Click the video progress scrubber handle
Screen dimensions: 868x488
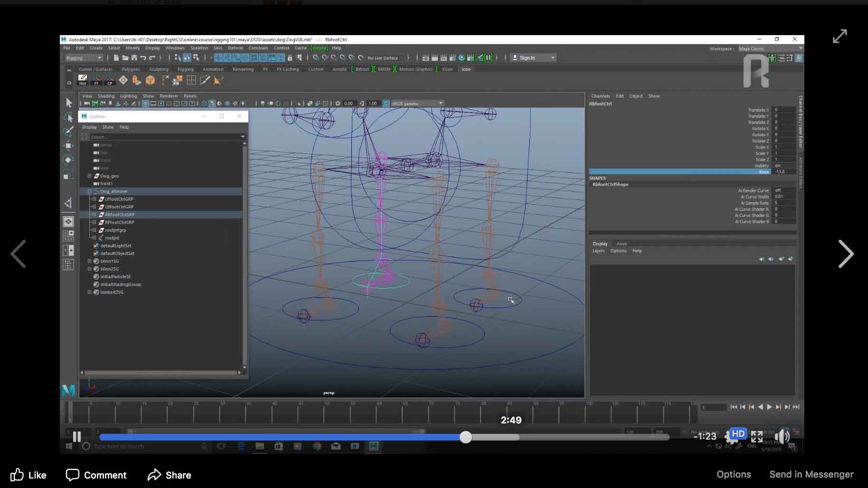tap(466, 437)
